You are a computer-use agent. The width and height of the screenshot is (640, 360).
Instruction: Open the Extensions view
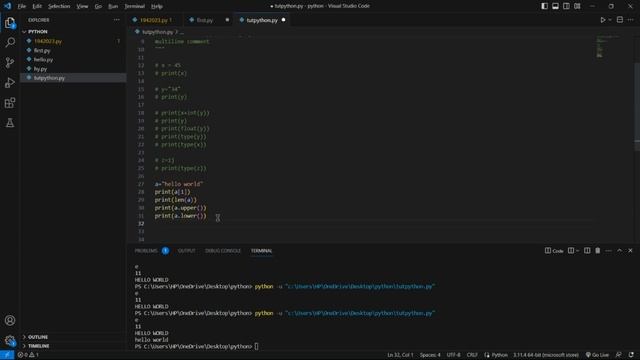pos(10,102)
